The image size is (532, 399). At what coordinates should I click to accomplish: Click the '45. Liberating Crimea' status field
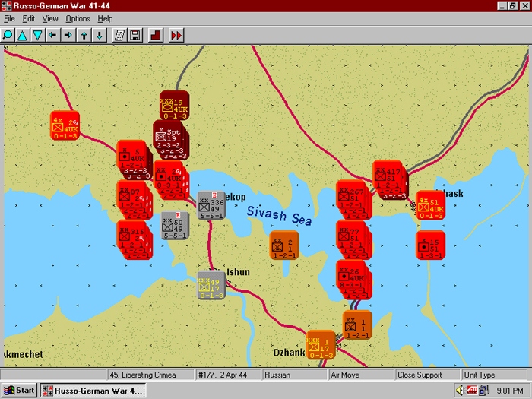150,375
